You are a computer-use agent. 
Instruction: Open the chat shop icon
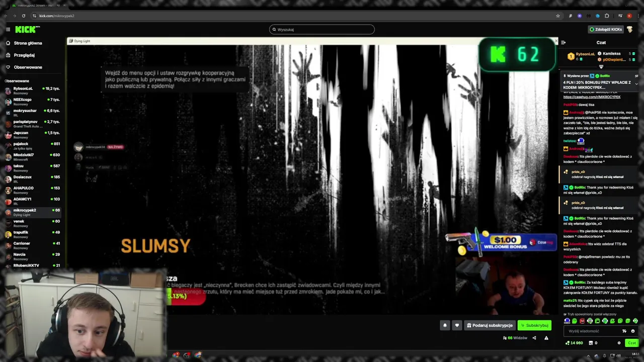(x=591, y=343)
